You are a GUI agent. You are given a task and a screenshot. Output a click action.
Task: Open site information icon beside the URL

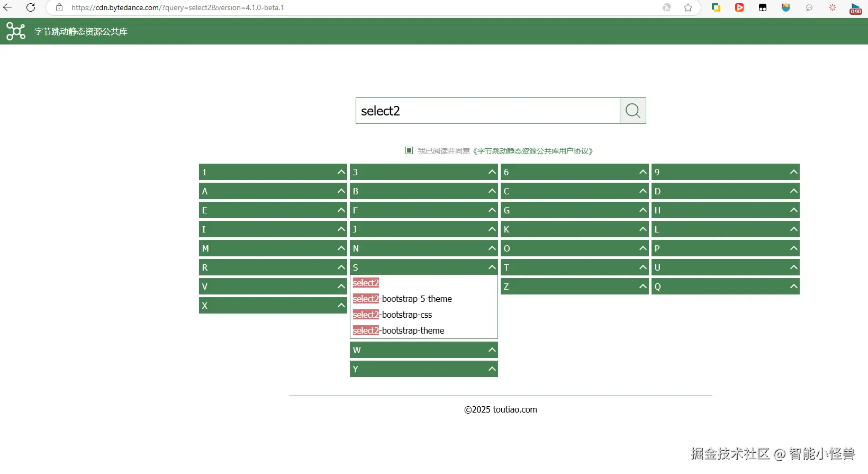point(59,7)
